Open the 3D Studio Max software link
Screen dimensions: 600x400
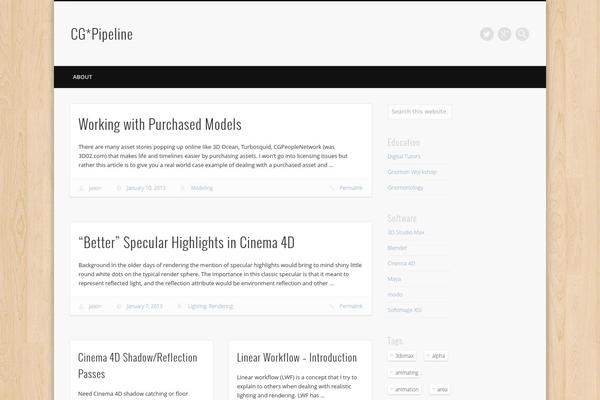coord(406,232)
